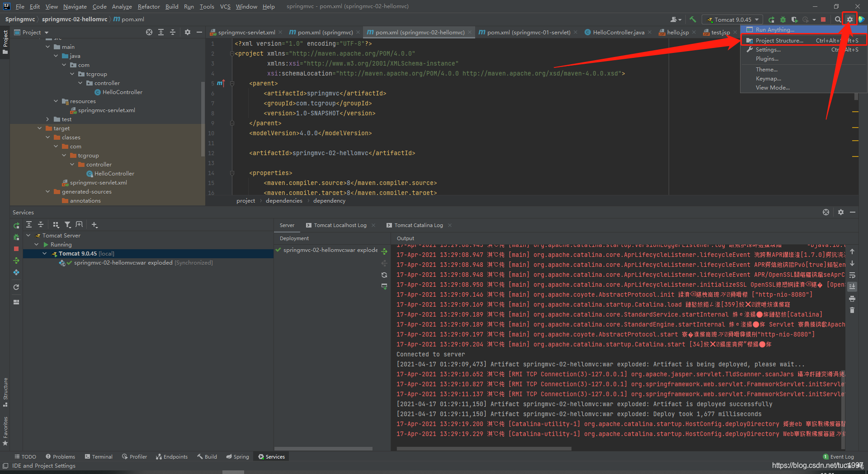The width and height of the screenshot is (868, 474).
Task: Toggle the Structure tool window sidebar button
Action: (x=5, y=392)
